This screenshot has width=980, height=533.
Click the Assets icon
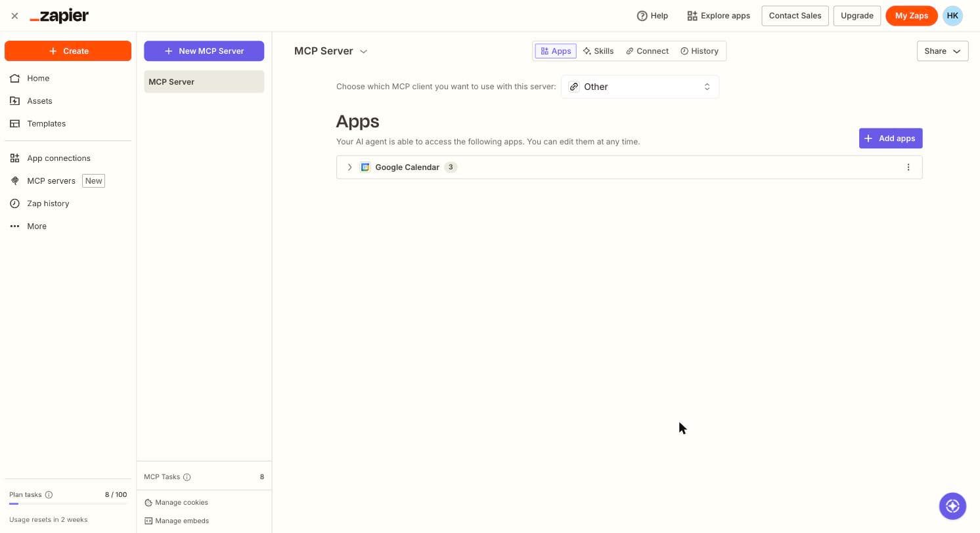click(x=14, y=101)
